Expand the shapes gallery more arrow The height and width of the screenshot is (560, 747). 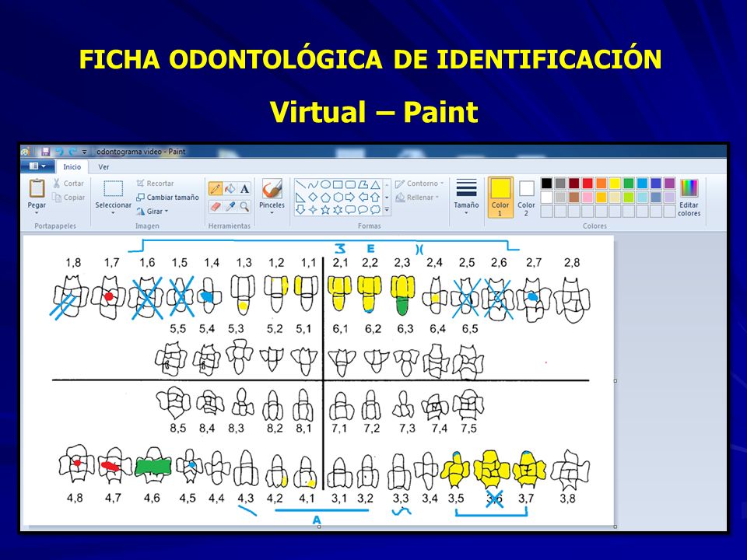pos(387,209)
